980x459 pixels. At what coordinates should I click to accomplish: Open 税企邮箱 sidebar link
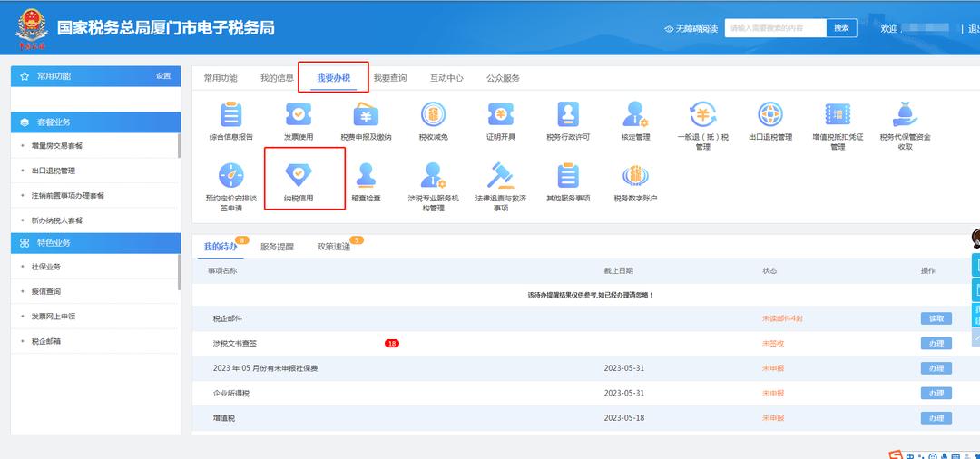(45, 342)
